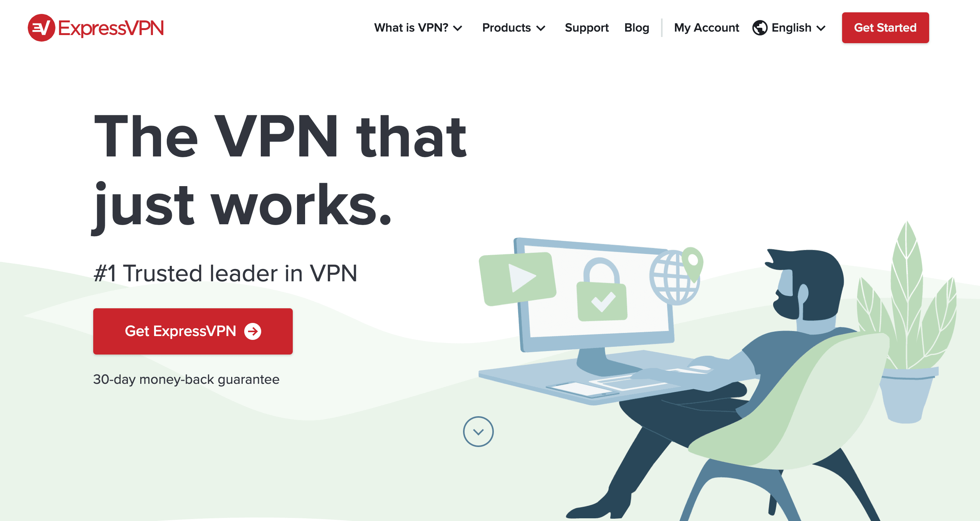Click the circled down arrow scroll indicator
Image resolution: width=980 pixels, height=521 pixels.
[478, 432]
